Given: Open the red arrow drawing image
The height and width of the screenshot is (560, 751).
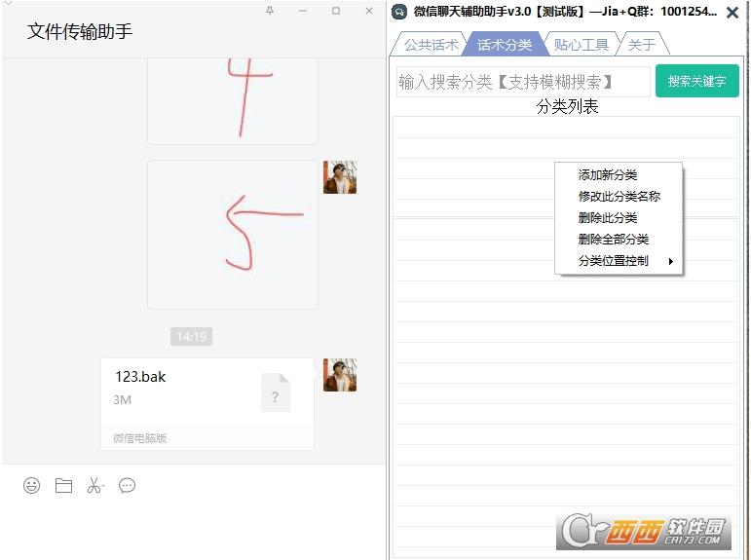Looking at the screenshot, I should [x=233, y=234].
